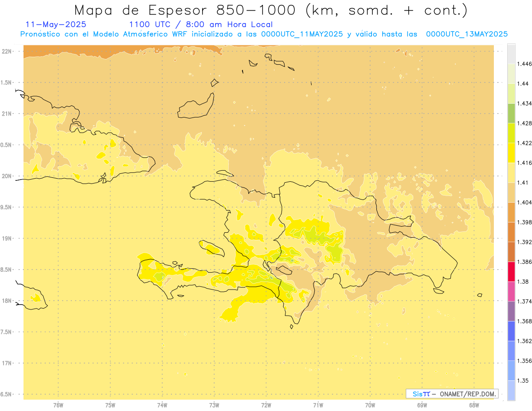
Task: Click the longitude label '73W'
Action: pos(214,405)
